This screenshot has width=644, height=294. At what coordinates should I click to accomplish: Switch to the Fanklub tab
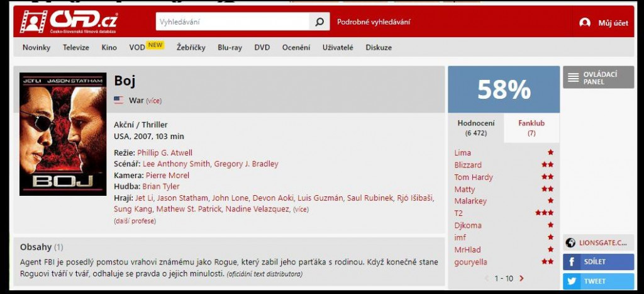click(x=531, y=127)
